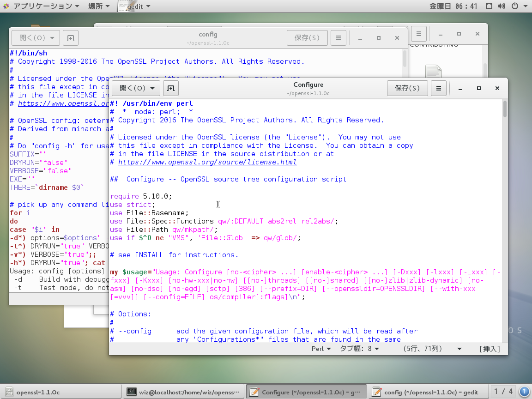Click the "# -*- mode: perl; -*-" line
Image resolution: width=532 pixels, height=399 pixels.
pyautogui.click(x=153, y=112)
